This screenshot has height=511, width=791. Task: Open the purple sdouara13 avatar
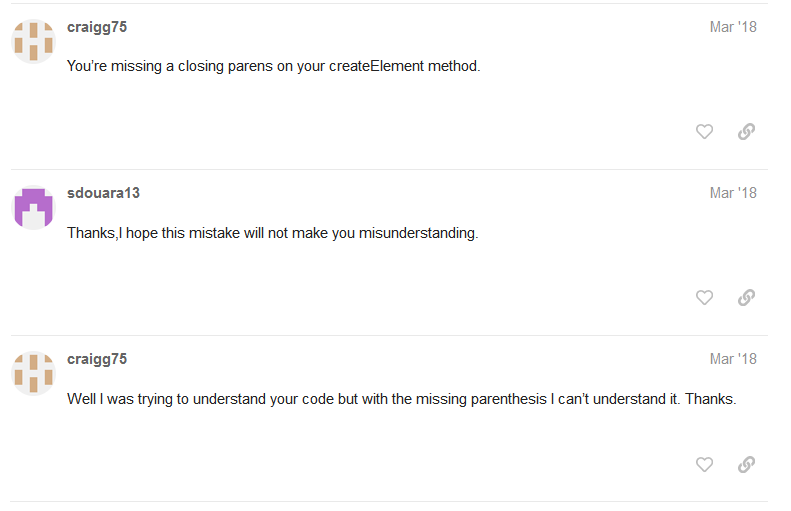[x=33, y=207]
